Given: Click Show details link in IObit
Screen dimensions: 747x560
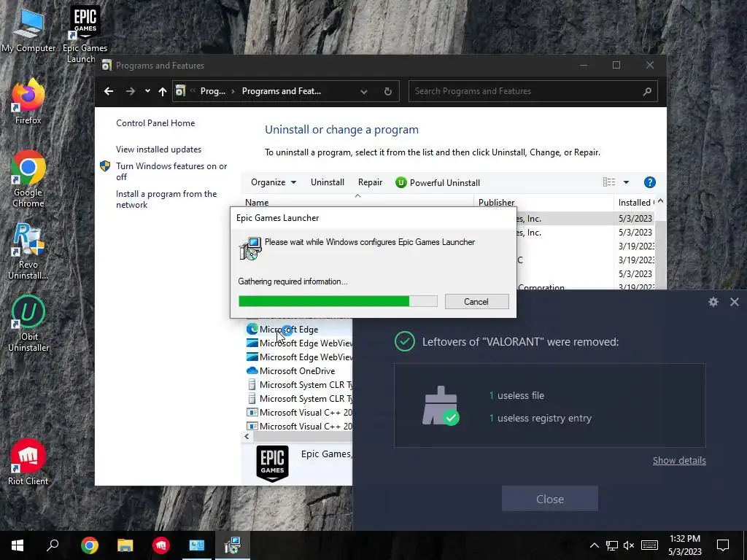Looking at the screenshot, I should 679,461.
